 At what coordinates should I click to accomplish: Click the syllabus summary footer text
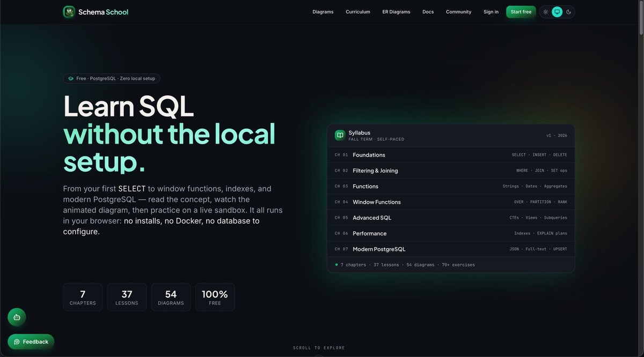pyautogui.click(x=407, y=265)
